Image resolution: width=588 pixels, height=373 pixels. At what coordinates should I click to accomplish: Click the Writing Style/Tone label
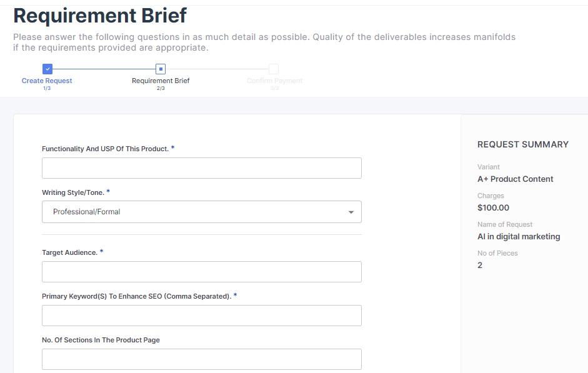point(73,192)
